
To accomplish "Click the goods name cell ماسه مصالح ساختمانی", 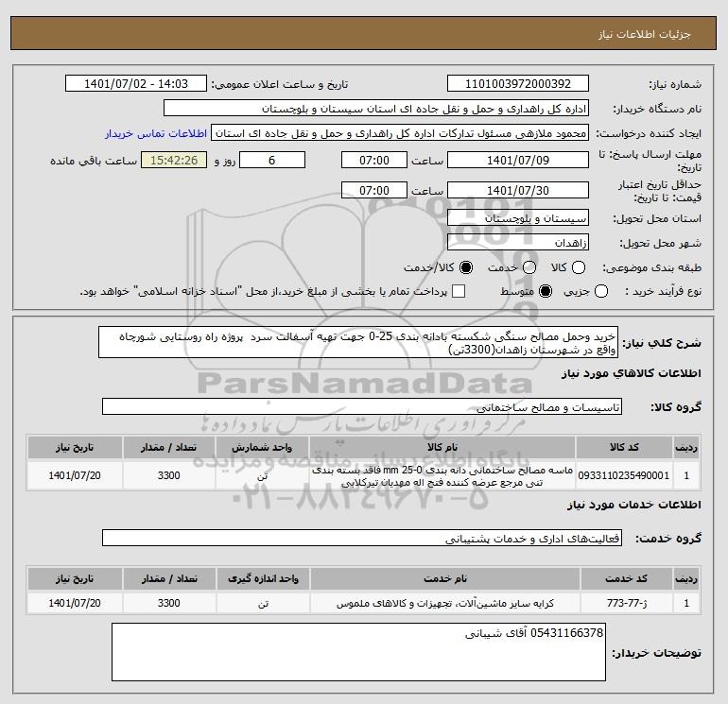I will click(442, 475).
